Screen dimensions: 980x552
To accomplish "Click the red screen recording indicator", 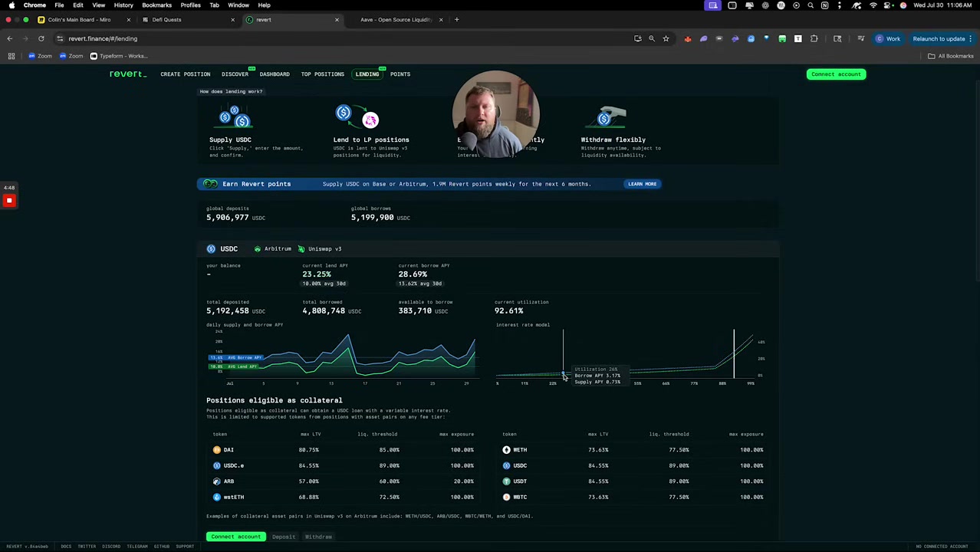I will (9, 200).
